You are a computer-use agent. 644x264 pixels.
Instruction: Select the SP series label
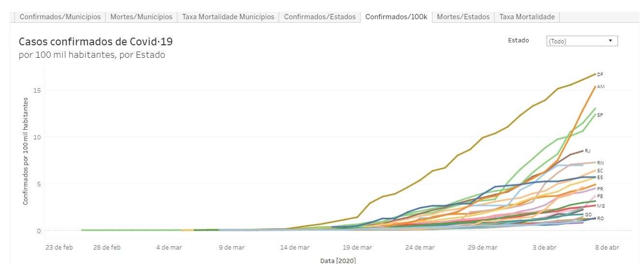pos(600,115)
